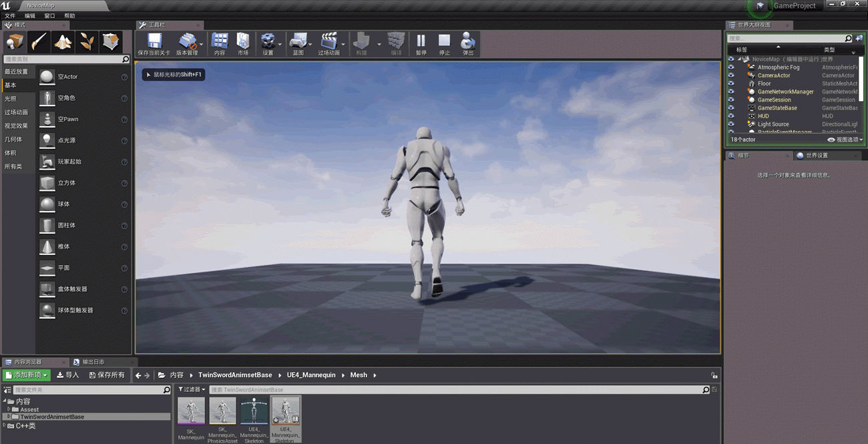
Task: Toggle visibility of GameNetworkManager
Action: [731, 91]
